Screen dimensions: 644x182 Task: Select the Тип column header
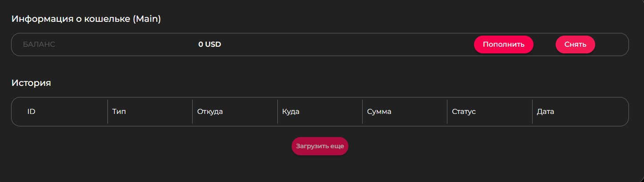click(x=119, y=112)
